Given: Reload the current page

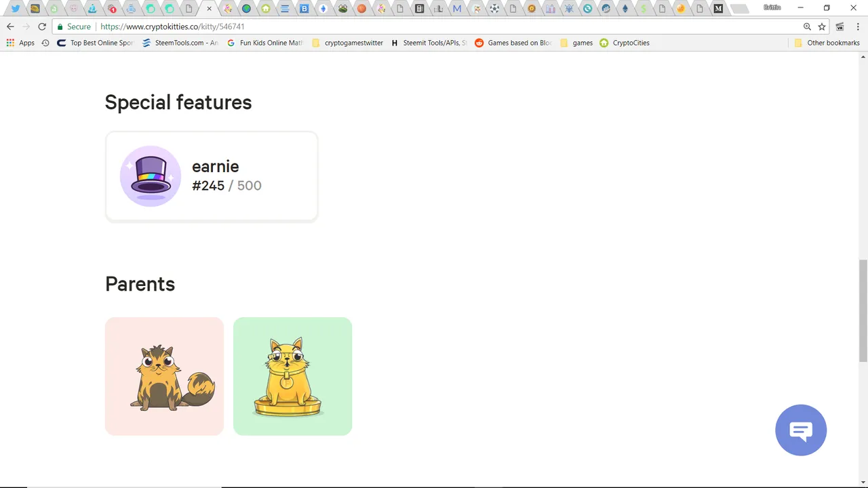Looking at the screenshot, I should [x=42, y=26].
